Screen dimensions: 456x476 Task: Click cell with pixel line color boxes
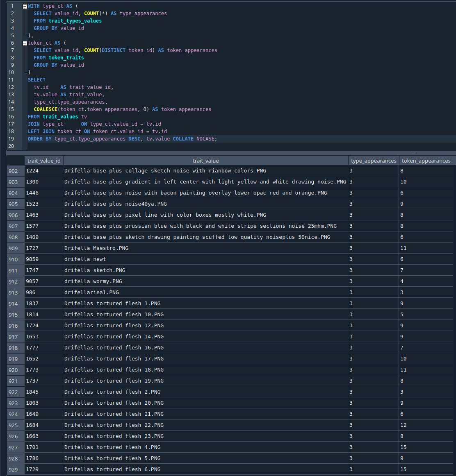point(205,215)
